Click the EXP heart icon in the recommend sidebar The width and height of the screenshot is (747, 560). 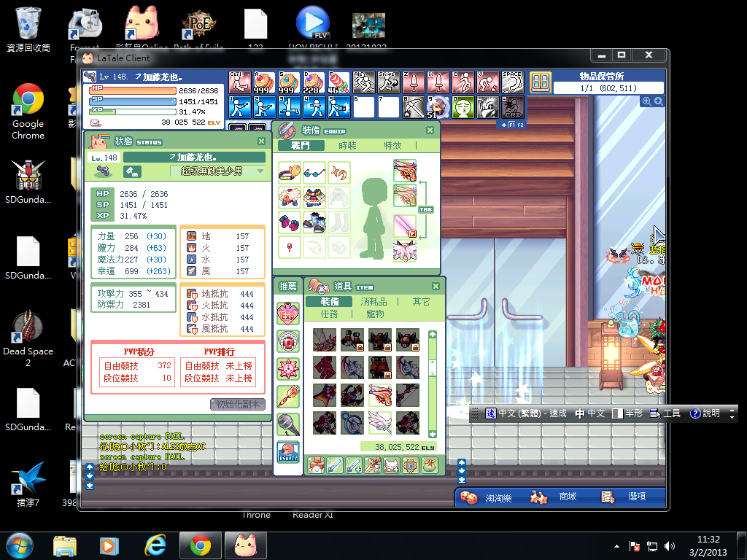click(x=288, y=314)
